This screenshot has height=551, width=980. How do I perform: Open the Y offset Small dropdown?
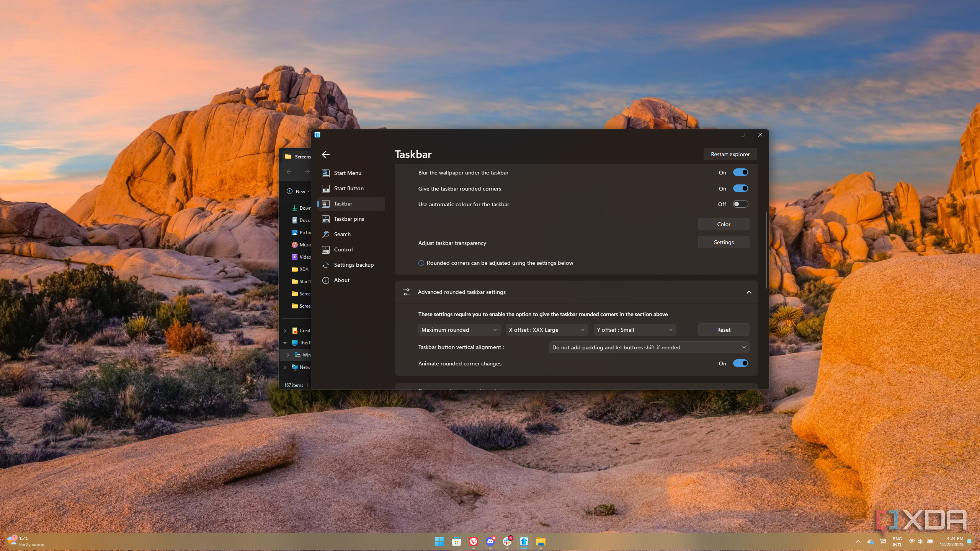635,330
